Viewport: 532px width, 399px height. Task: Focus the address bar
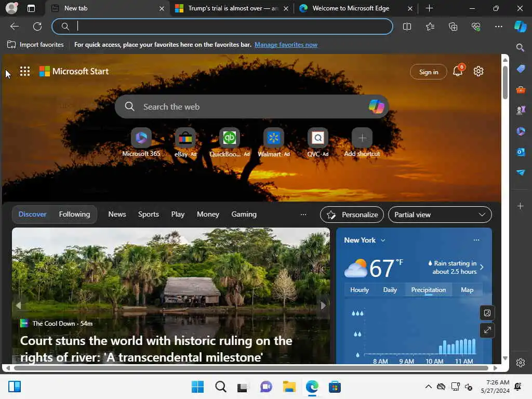222,26
